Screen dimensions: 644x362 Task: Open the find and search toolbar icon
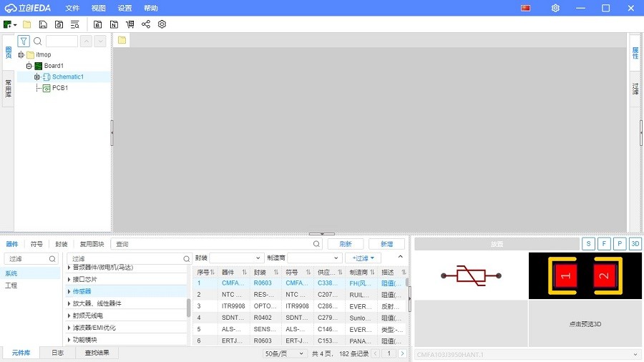(74, 24)
